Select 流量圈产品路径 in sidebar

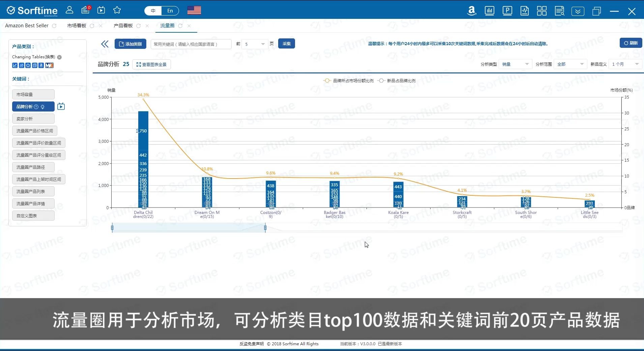pos(33,167)
